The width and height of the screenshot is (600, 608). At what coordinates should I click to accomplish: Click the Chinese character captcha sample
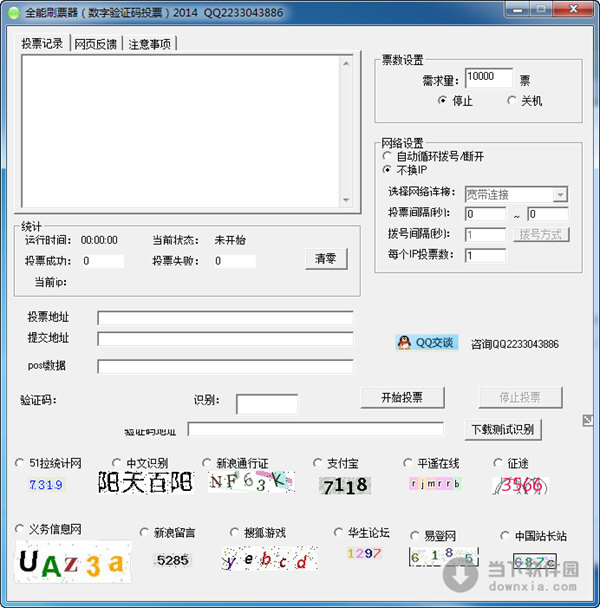click(145, 482)
